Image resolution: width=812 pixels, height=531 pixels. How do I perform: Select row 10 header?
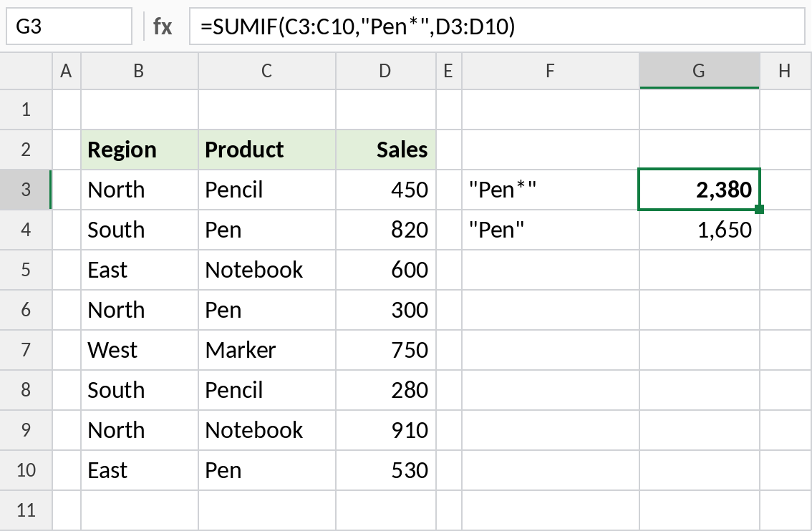click(x=26, y=470)
